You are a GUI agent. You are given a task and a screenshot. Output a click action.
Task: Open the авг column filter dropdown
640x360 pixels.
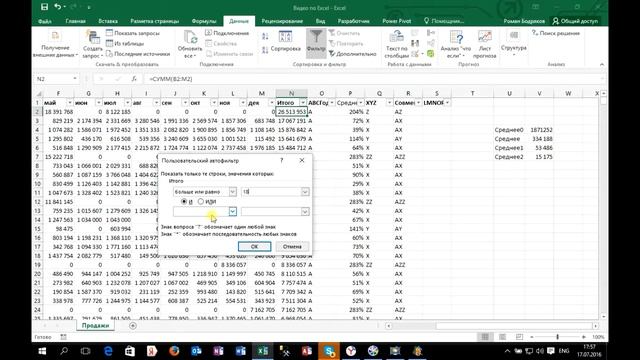(x=156, y=102)
